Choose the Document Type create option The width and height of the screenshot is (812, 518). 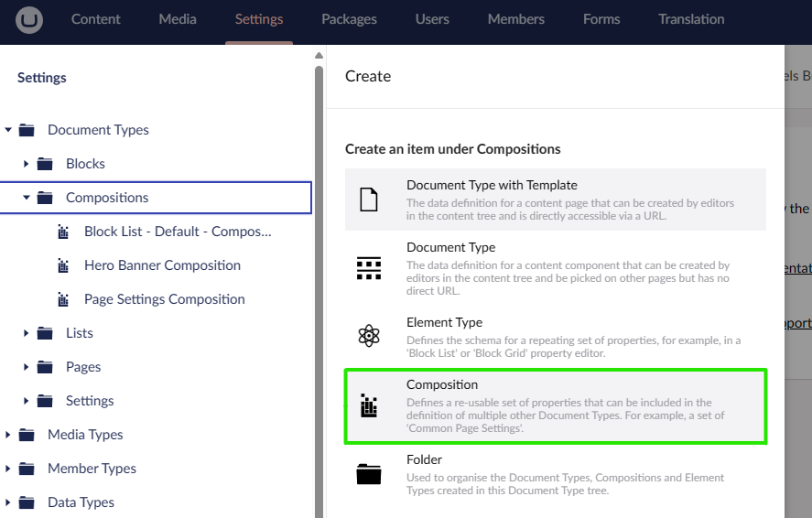556,268
